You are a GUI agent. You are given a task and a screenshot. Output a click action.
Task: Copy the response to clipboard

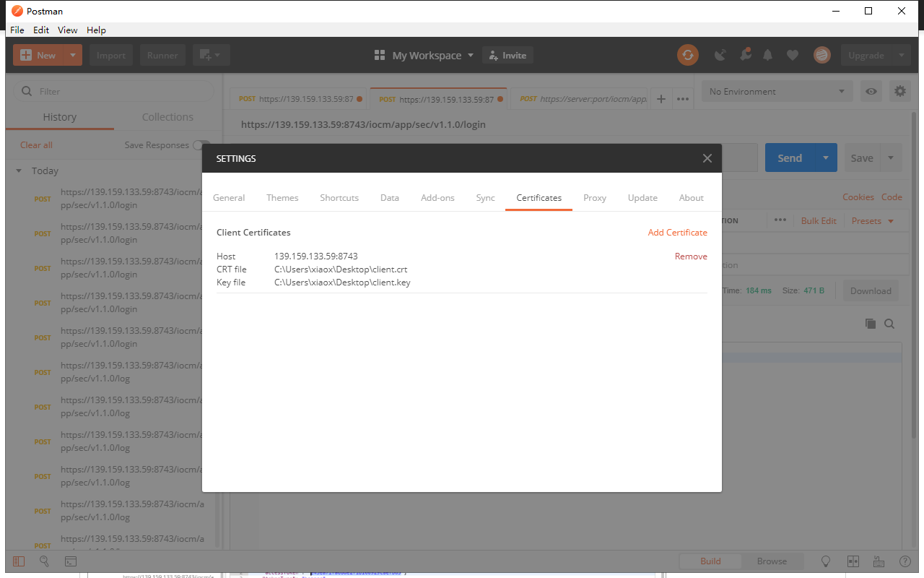tap(871, 324)
